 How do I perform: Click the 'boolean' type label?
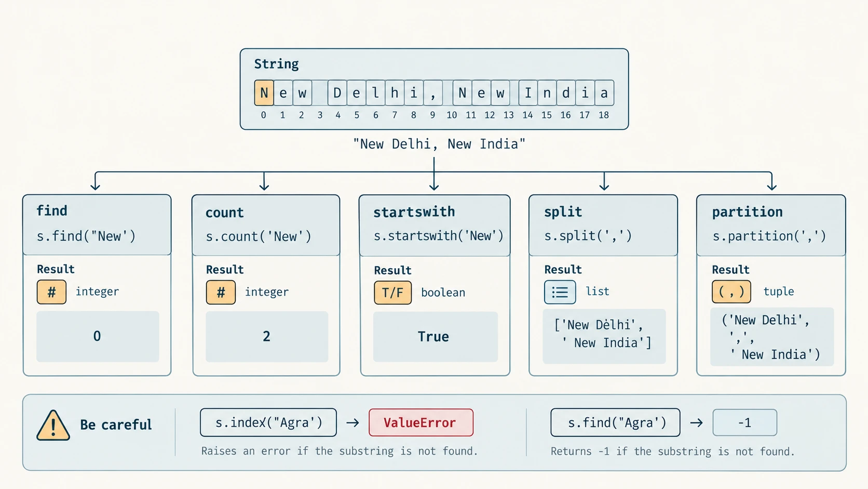click(443, 293)
